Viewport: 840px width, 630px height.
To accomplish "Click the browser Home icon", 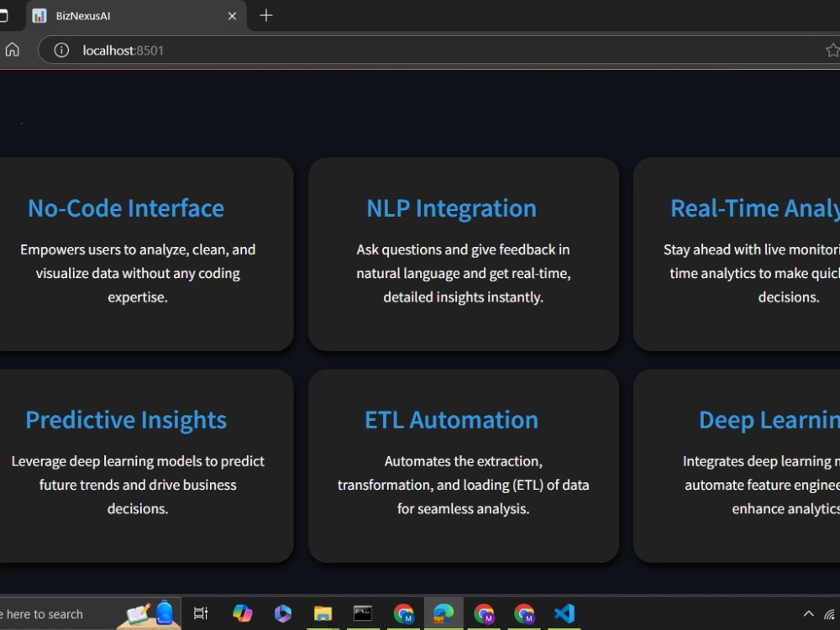I will coord(12,50).
